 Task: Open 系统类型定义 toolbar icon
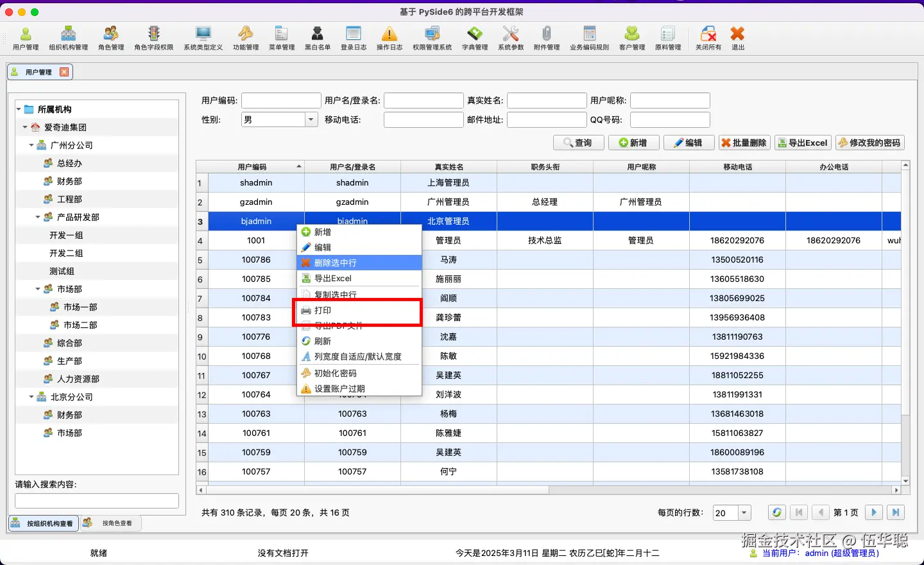coord(203,38)
